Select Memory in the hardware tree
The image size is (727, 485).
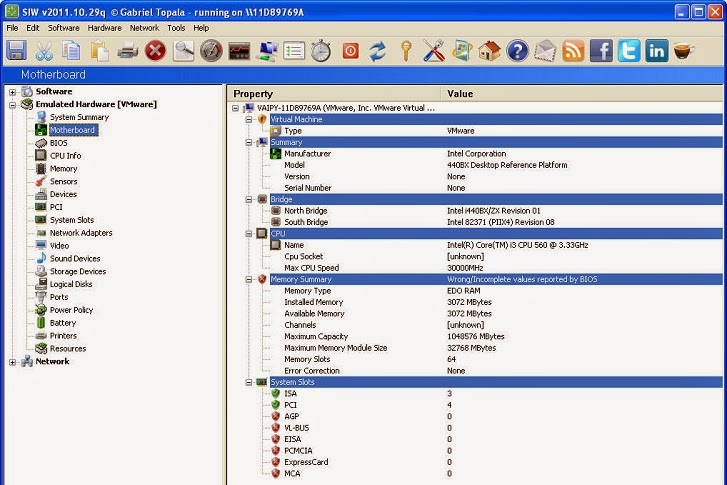[x=64, y=169]
